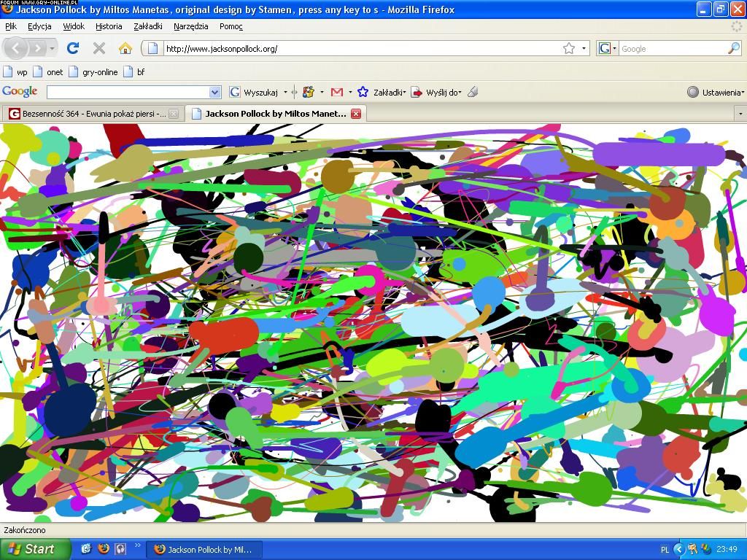
Task: Go to the Home page icon
Action: (x=125, y=48)
